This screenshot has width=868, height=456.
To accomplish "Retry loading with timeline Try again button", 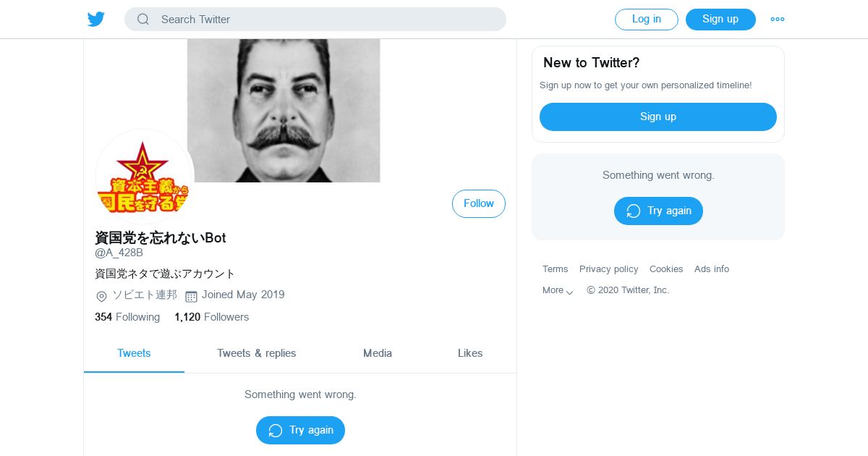I will [300, 430].
